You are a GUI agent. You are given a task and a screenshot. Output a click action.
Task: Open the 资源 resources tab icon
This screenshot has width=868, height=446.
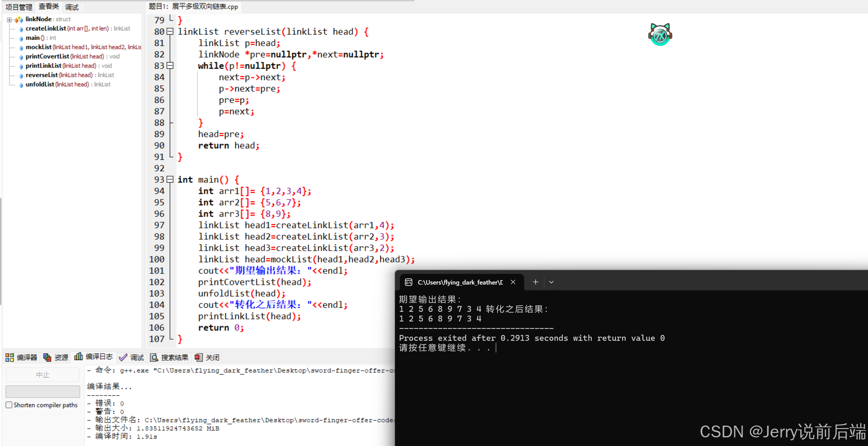(x=47, y=357)
